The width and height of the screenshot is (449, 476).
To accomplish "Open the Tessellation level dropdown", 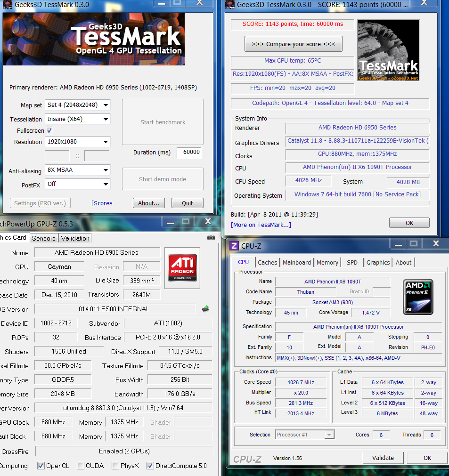I will [x=77, y=119].
